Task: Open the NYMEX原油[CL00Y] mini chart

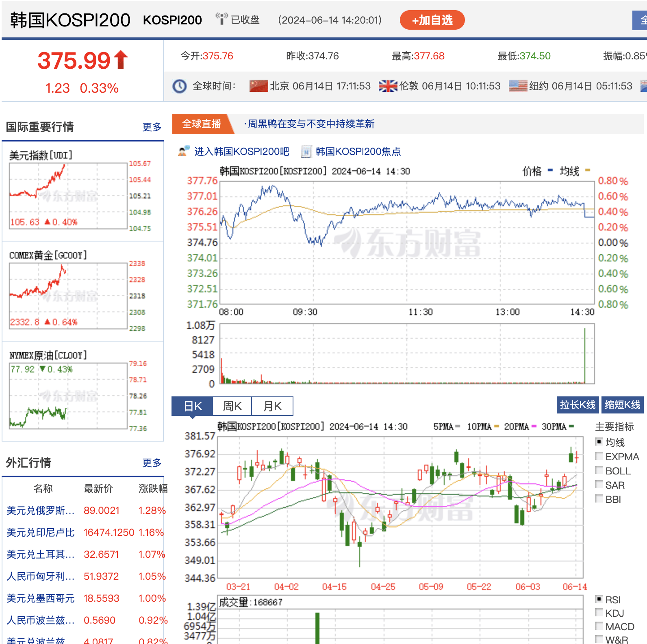Action: [x=83, y=392]
